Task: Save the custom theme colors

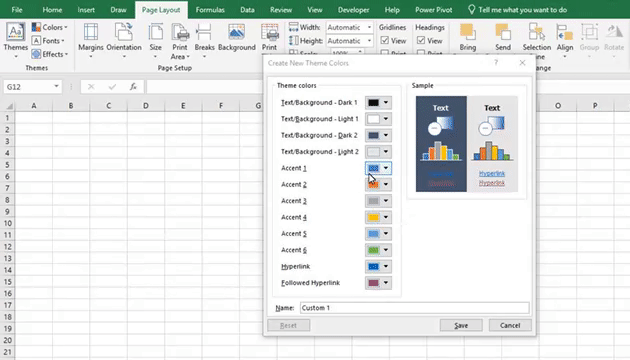Action: [x=461, y=325]
